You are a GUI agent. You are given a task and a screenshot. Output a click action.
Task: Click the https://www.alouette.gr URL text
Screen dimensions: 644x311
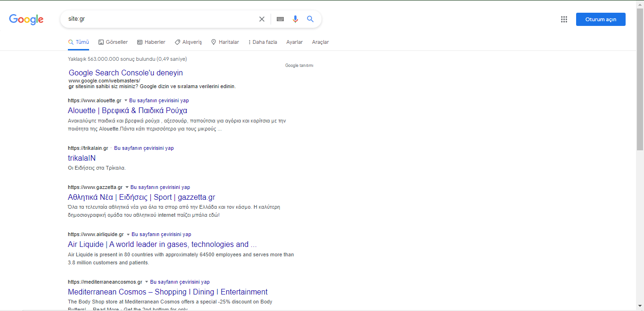tap(95, 101)
